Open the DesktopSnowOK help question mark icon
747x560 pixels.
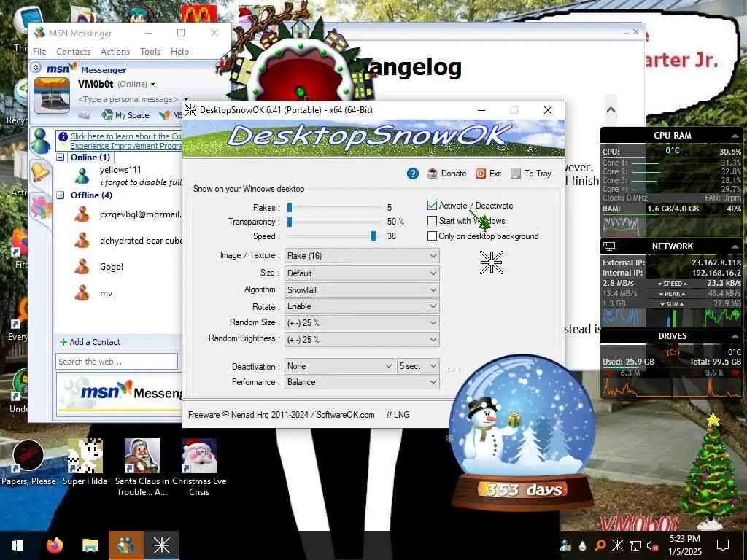(413, 174)
